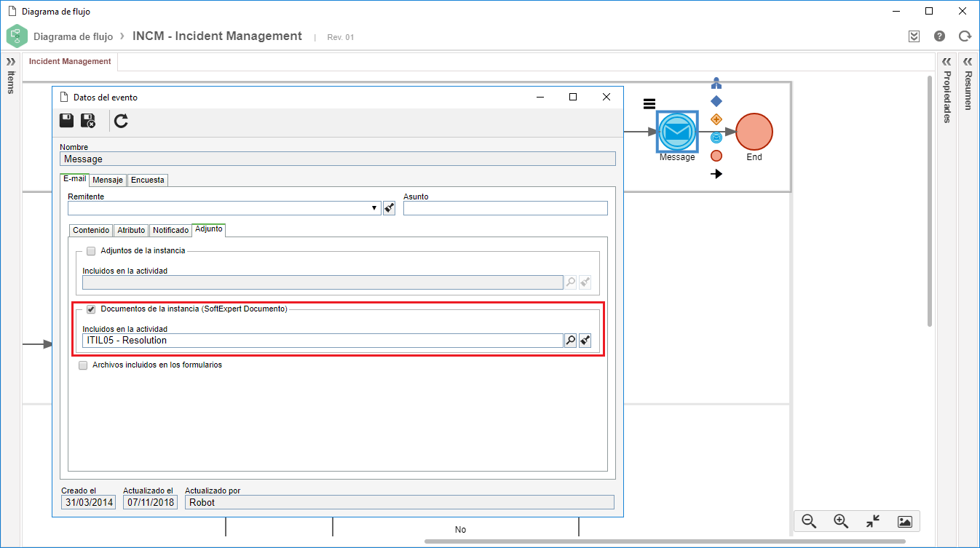Click the disabled magnifier for instance attachments
This screenshot has height=548, width=980.
tap(570, 282)
